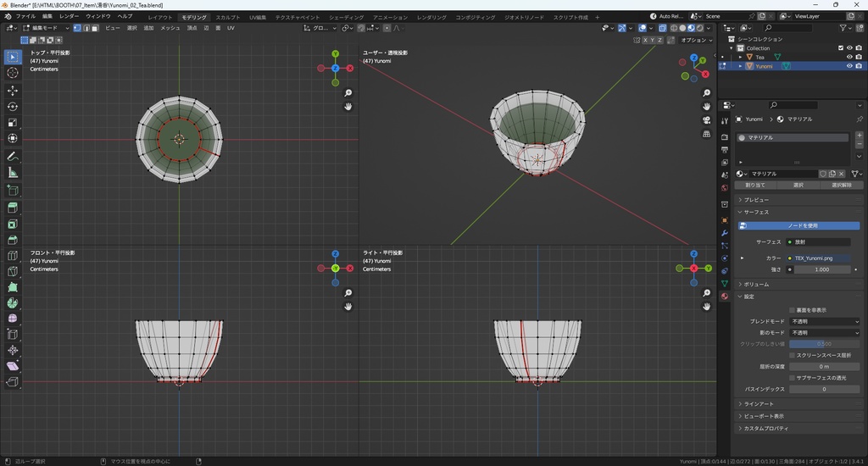The image size is (868, 466).
Task: Expand the ビューポート表示 section
Action: (x=763, y=416)
